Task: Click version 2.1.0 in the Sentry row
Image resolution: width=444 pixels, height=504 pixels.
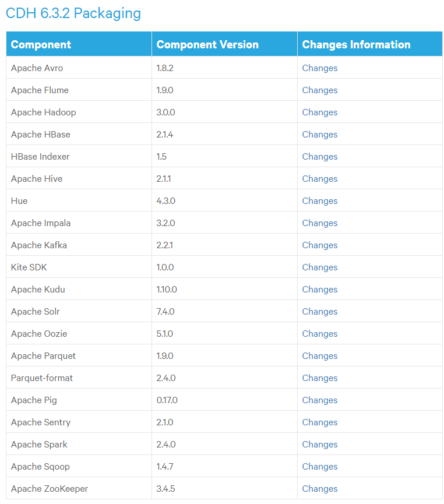Action: tap(165, 423)
